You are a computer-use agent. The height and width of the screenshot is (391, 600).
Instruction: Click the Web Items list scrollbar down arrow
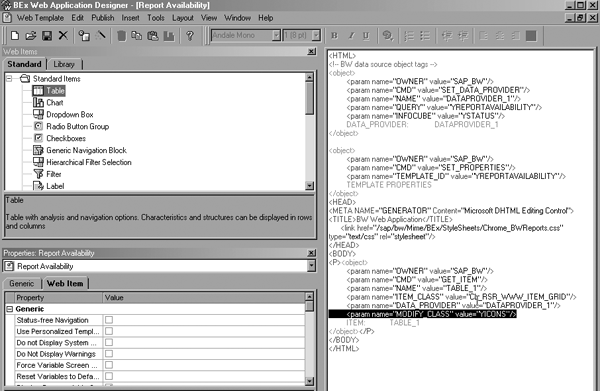pos(310,186)
